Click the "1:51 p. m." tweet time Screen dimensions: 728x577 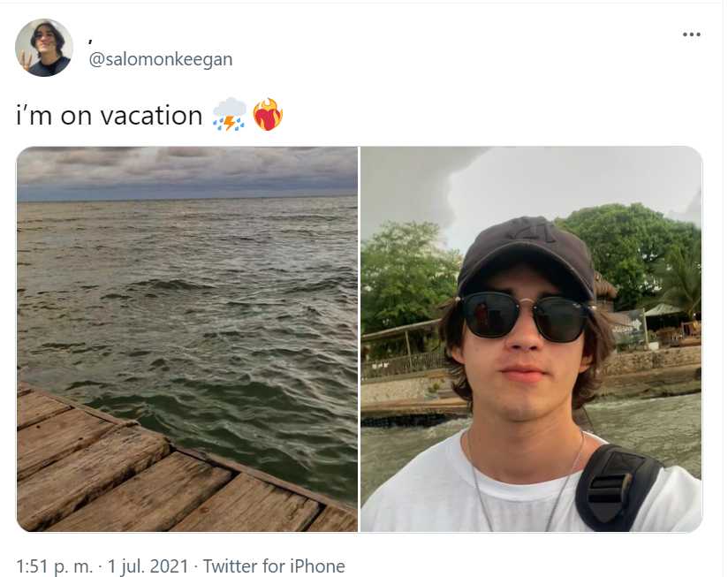click(54, 566)
